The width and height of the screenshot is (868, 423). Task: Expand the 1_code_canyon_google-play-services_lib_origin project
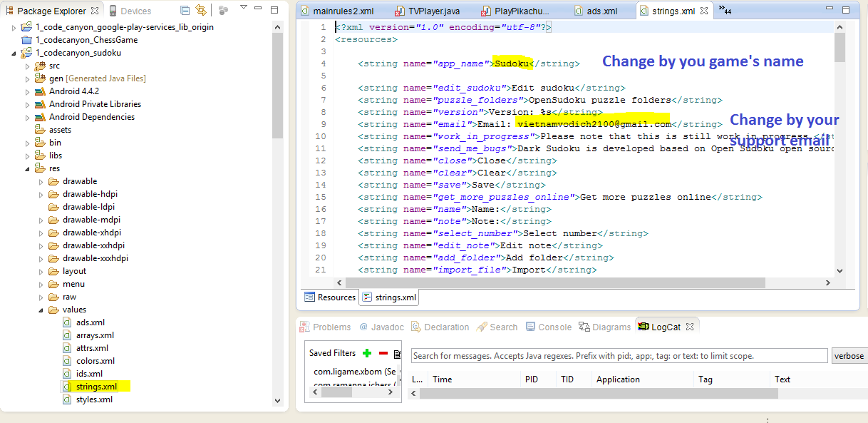14,27
